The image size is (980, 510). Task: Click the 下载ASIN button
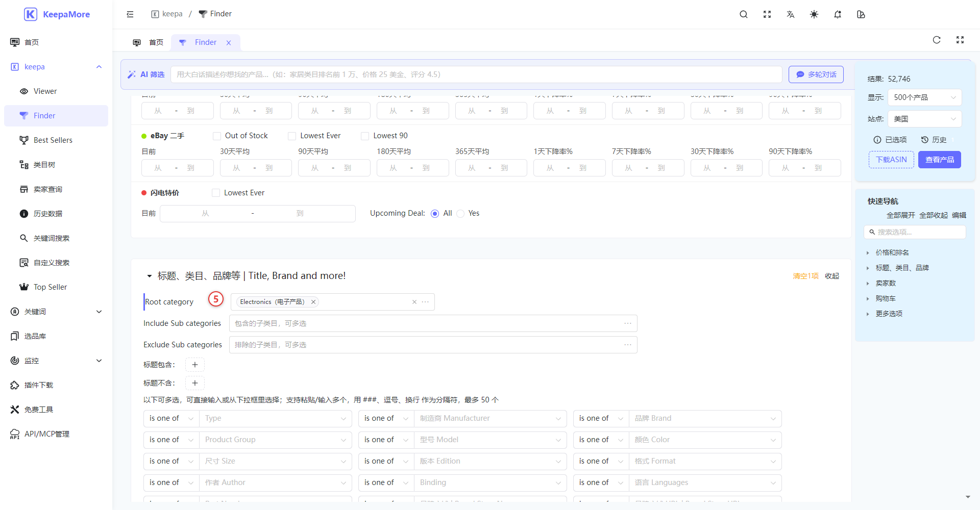coord(891,160)
